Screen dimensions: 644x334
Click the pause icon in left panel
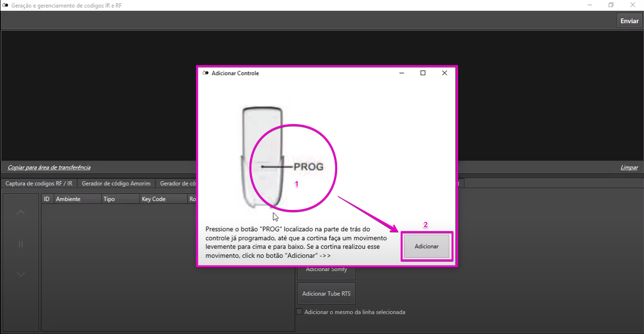(21, 244)
